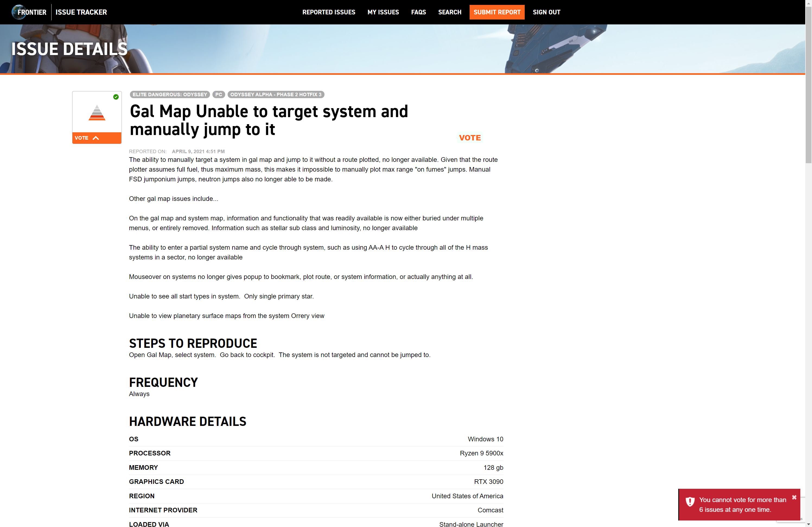
Task: Expand the orange Vote chevron button
Action: 97,138
